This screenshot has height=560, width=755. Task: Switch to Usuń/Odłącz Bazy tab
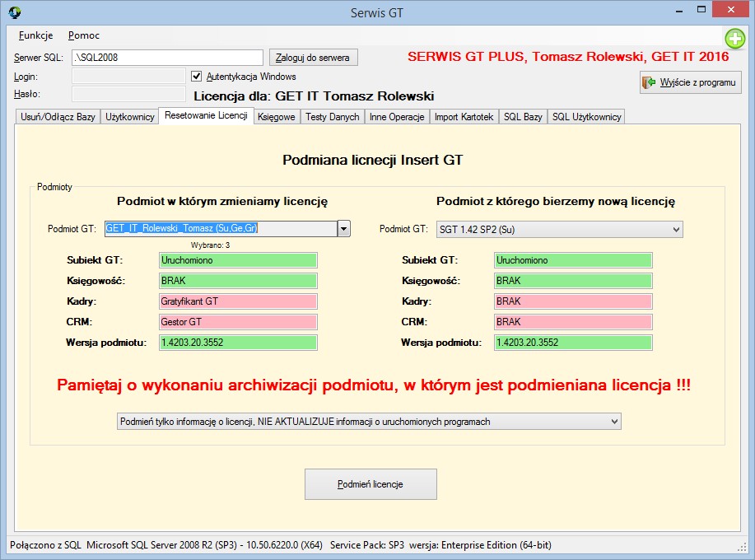click(58, 117)
